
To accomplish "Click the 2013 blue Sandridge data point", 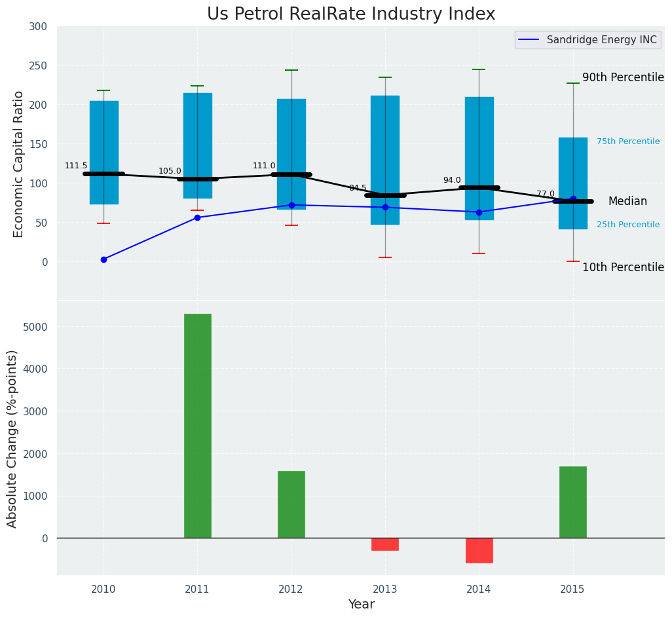I will (385, 207).
